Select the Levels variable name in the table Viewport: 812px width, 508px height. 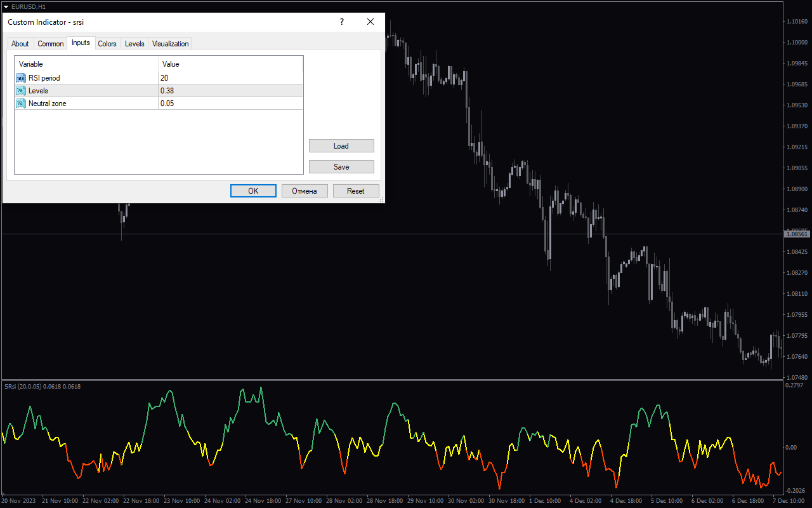pyautogui.click(x=38, y=91)
